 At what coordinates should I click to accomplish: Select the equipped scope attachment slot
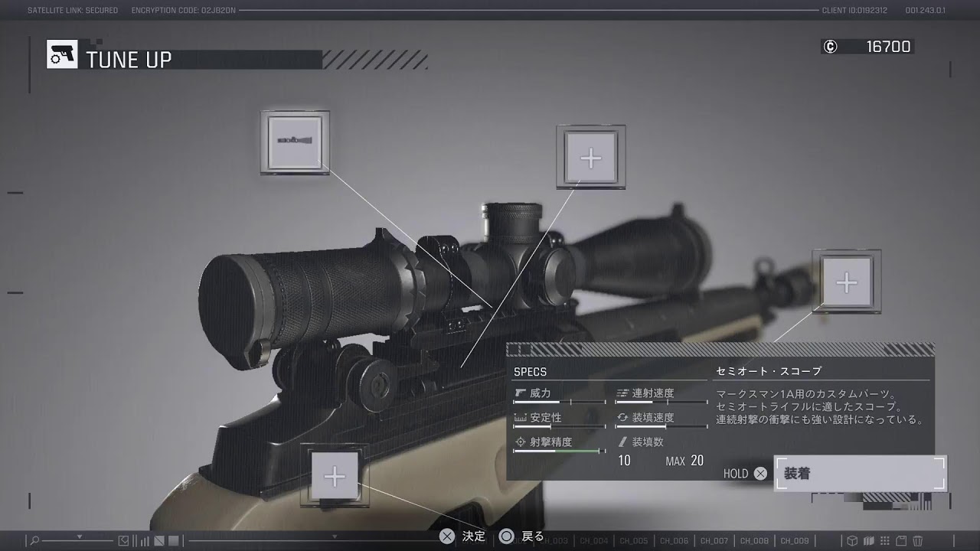pyautogui.click(x=295, y=142)
